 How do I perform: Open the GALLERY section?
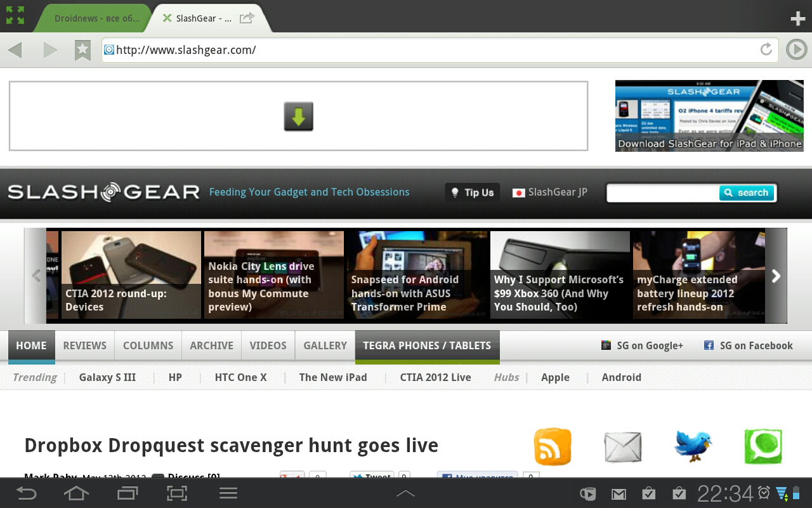click(x=325, y=346)
